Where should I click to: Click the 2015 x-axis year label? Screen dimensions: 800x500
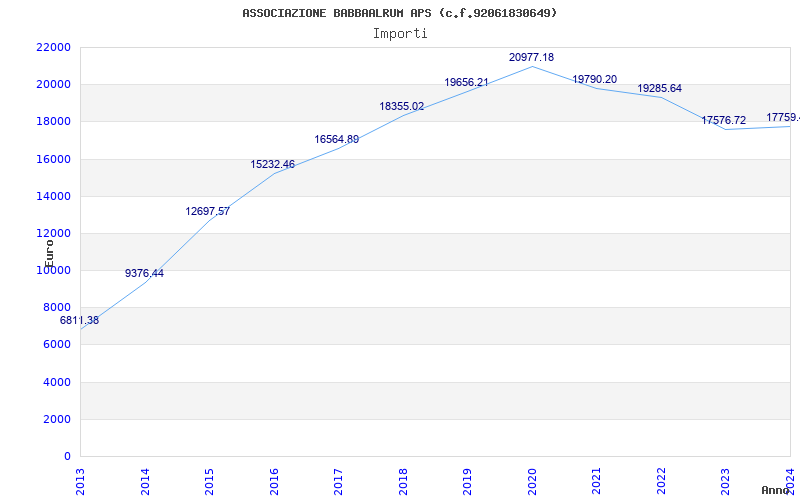pos(210,482)
